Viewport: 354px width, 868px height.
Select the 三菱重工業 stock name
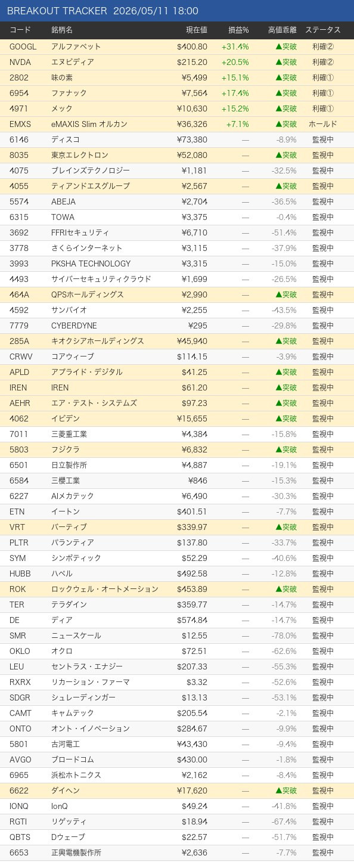coord(69,434)
